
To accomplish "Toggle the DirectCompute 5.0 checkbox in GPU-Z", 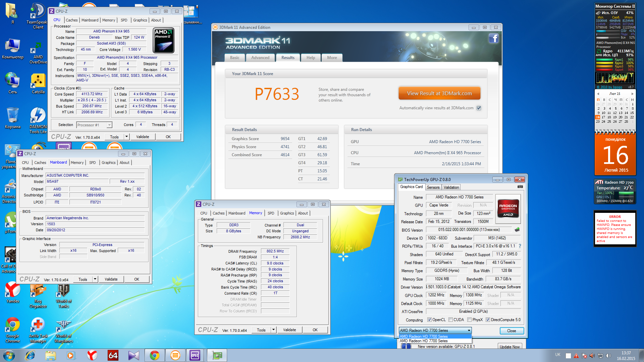I will (x=488, y=320).
